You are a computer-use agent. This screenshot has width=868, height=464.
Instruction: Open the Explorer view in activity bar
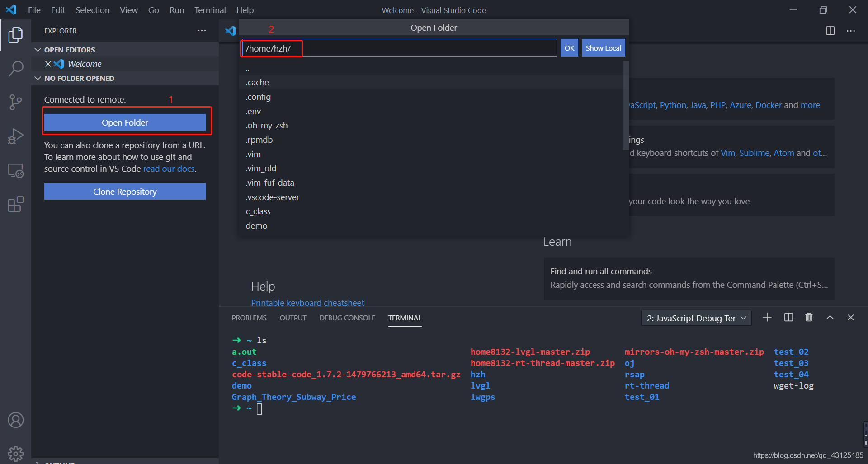[15, 35]
